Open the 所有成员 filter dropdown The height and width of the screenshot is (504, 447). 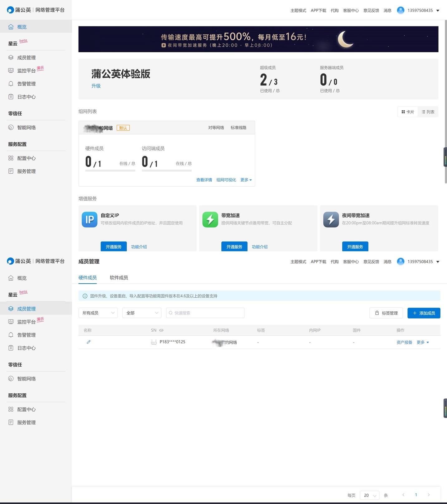[98, 313]
